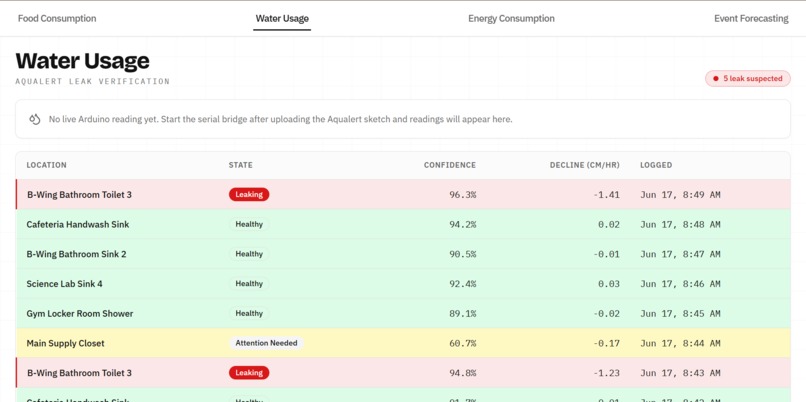This screenshot has width=806, height=402.
Task: Click the Jun 17, 8:44 AM timestamp
Action: 680,343
